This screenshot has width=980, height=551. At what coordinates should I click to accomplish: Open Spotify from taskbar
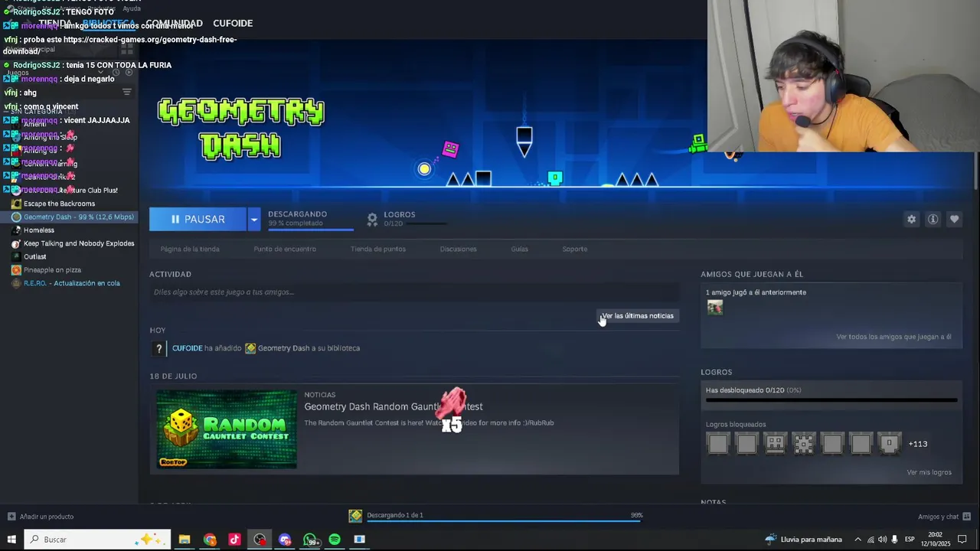[x=335, y=540]
